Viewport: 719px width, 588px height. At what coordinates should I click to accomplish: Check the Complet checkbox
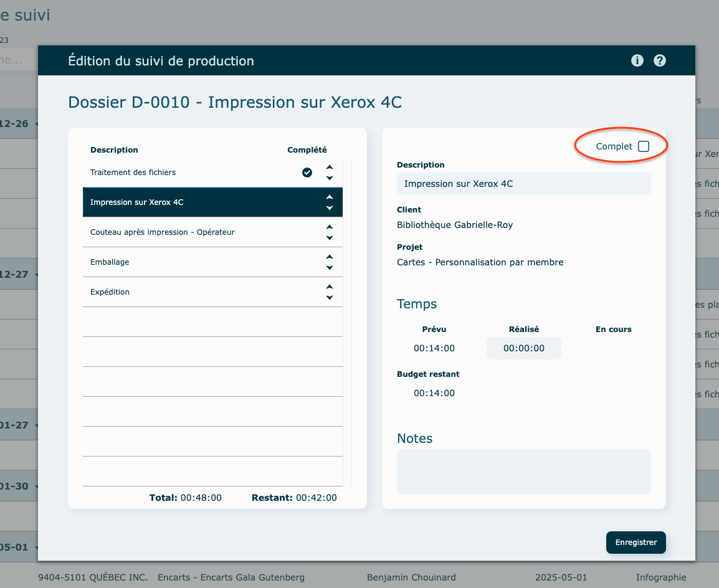[644, 146]
